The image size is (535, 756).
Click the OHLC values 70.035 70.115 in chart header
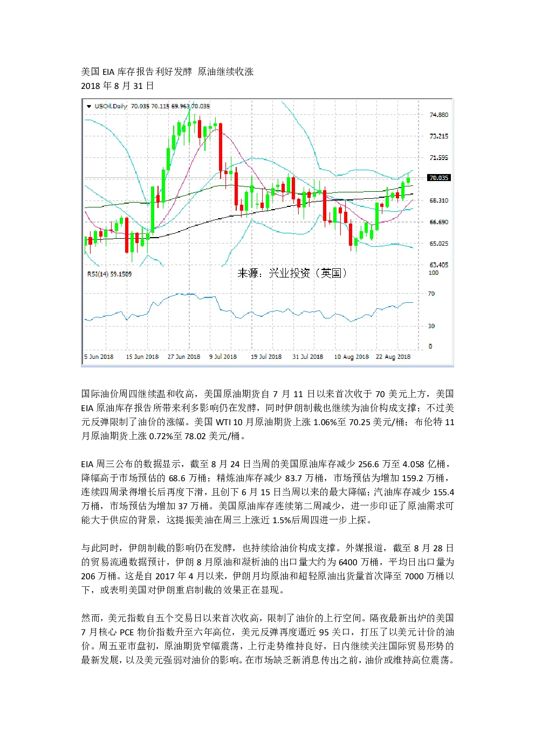click(150, 106)
